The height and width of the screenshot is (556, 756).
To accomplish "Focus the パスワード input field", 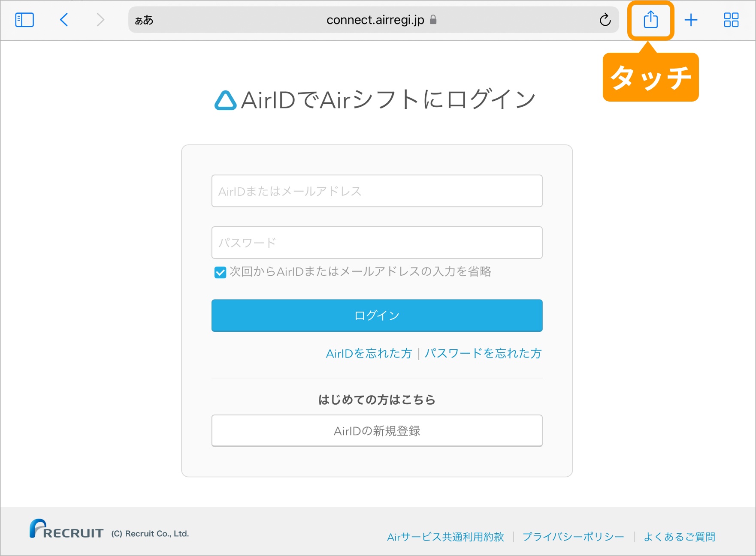I will (377, 243).
